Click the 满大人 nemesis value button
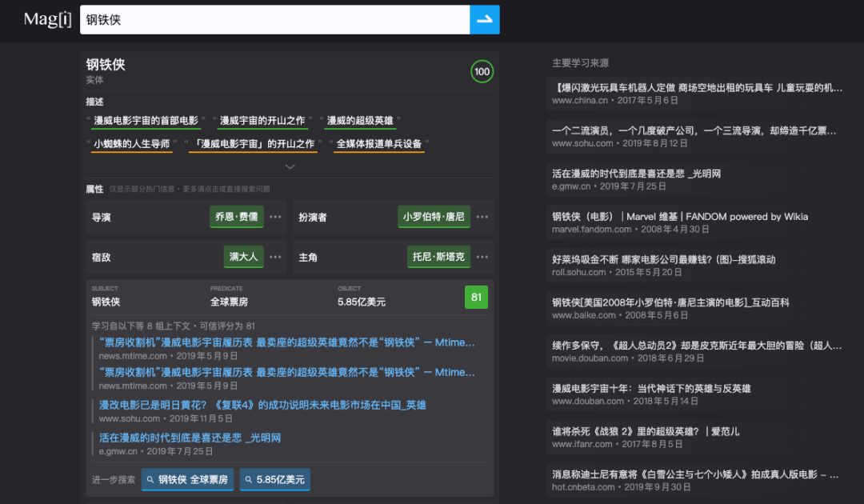Image resolution: width=864 pixels, height=504 pixels. tap(243, 257)
